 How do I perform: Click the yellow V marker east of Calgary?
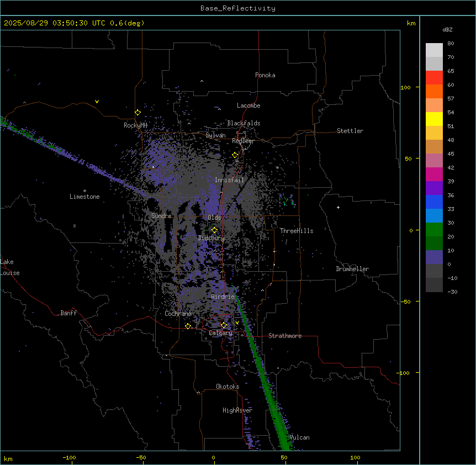coord(237,323)
